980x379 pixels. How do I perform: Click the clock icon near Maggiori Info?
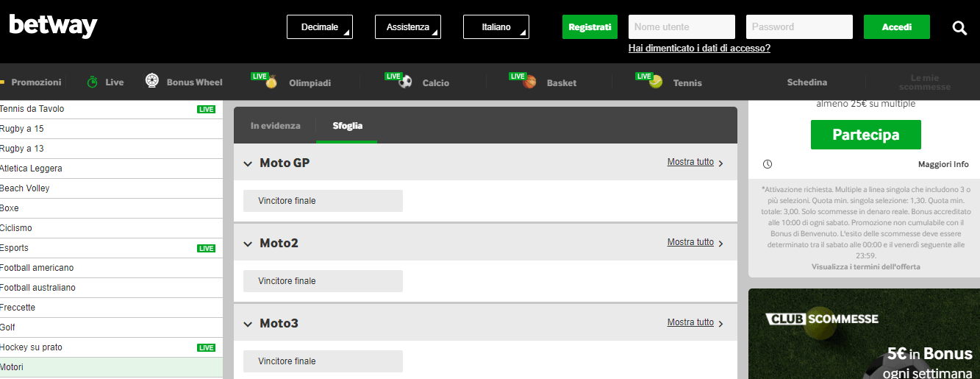coord(768,164)
